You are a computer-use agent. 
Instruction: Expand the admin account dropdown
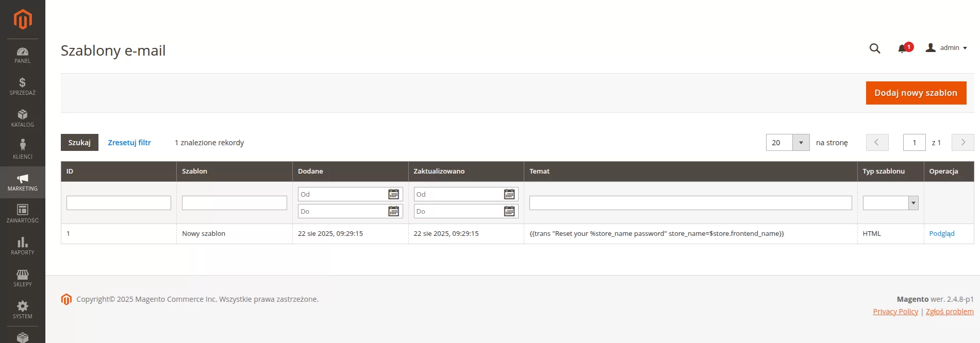[946, 48]
